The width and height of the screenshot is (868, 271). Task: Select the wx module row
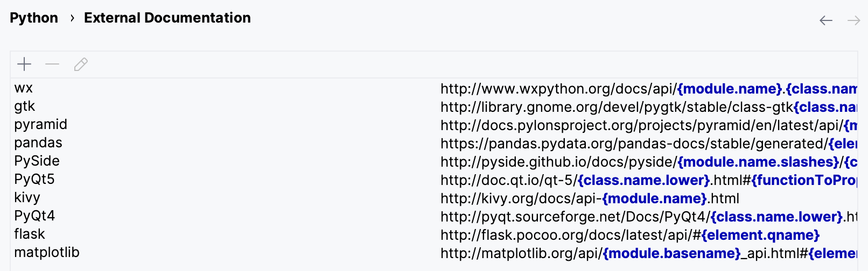24,88
